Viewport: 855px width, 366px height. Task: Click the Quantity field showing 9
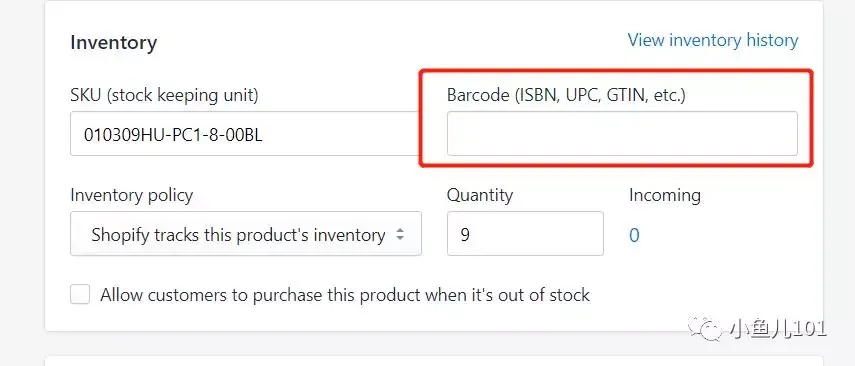[525, 233]
